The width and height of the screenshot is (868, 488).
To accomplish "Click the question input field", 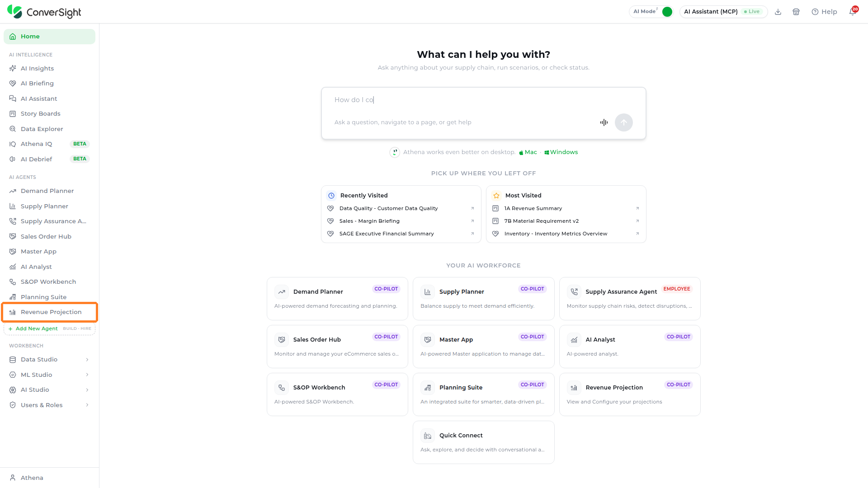I will 484,100.
